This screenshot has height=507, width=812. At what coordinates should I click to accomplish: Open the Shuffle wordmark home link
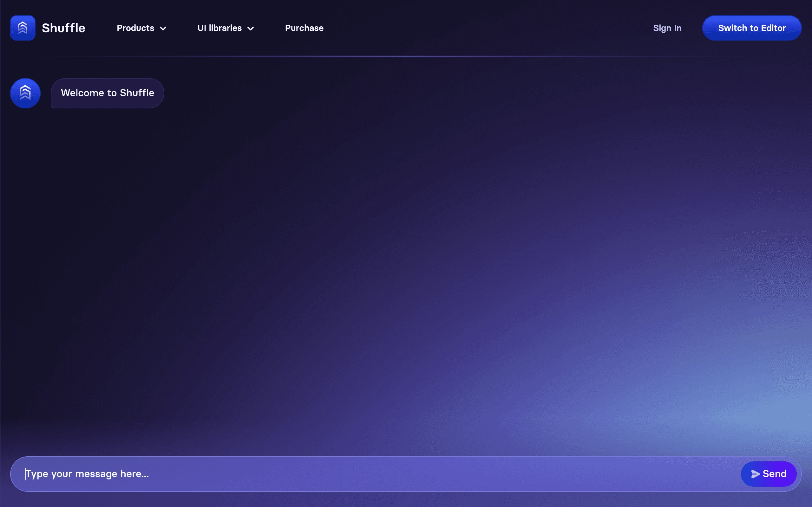[63, 28]
